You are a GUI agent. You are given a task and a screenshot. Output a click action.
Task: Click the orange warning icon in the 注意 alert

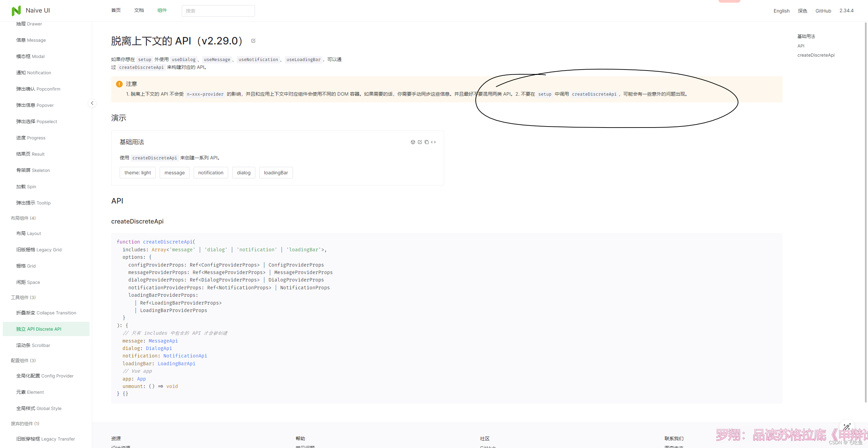(x=119, y=84)
